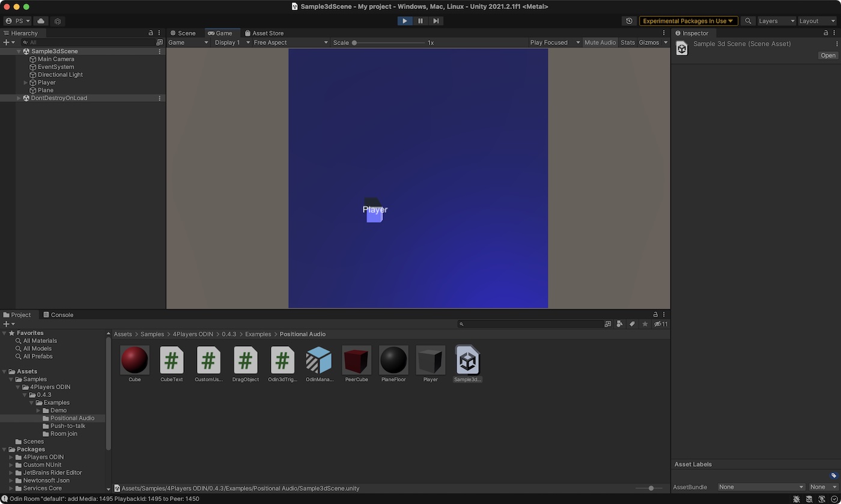This screenshot has width=841, height=504.
Task: Open the cloud services button in toolbar
Action: 41,21
